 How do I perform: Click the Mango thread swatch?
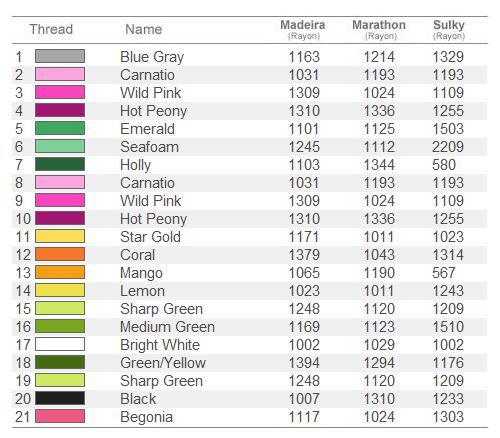(60, 272)
